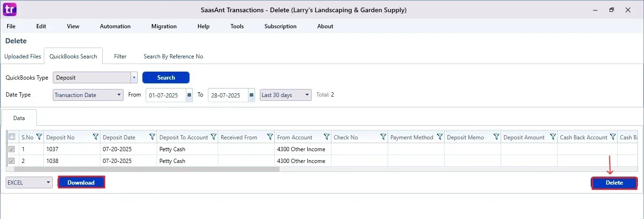This screenshot has height=219, width=644.
Task: Expand the Last 30 days range dropdown
Action: coord(307,95)
